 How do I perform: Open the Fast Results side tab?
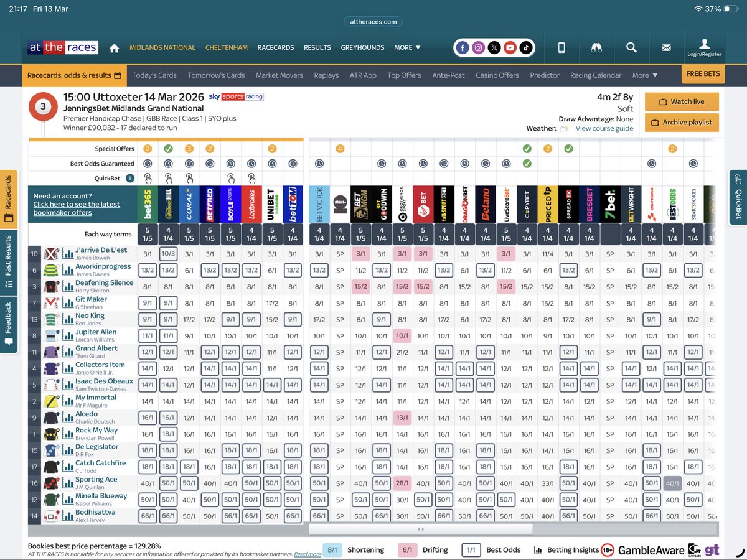(9, 261)
